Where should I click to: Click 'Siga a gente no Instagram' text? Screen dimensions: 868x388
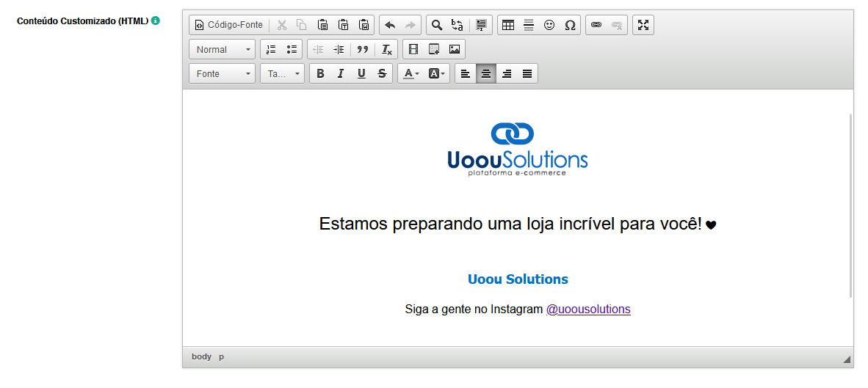tap(474, 309)
